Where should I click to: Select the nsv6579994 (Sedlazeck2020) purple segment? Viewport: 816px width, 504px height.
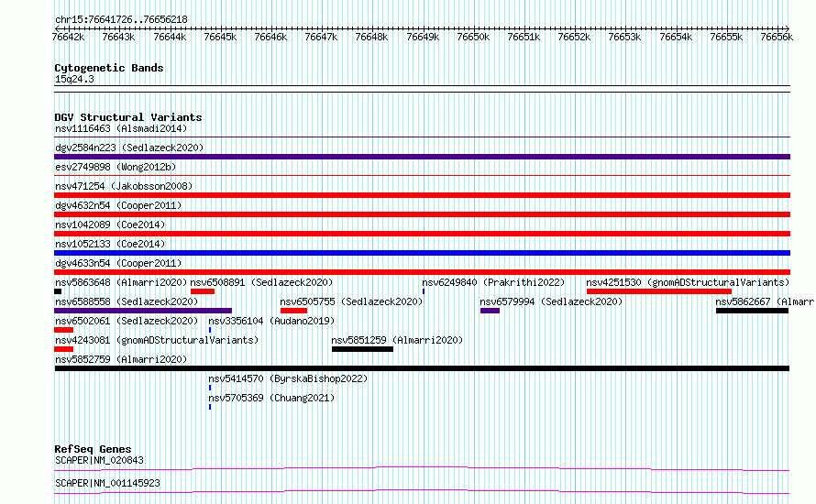[x=490, y=311]
